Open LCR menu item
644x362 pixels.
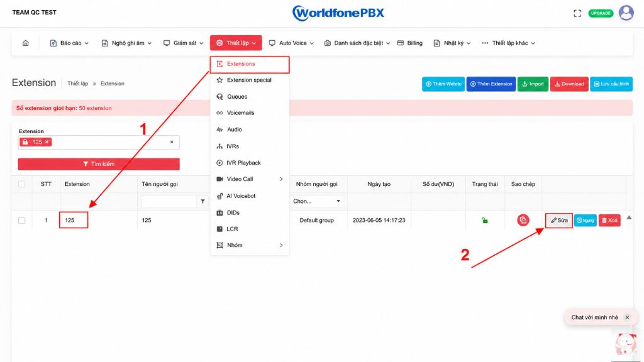(250, 229)
